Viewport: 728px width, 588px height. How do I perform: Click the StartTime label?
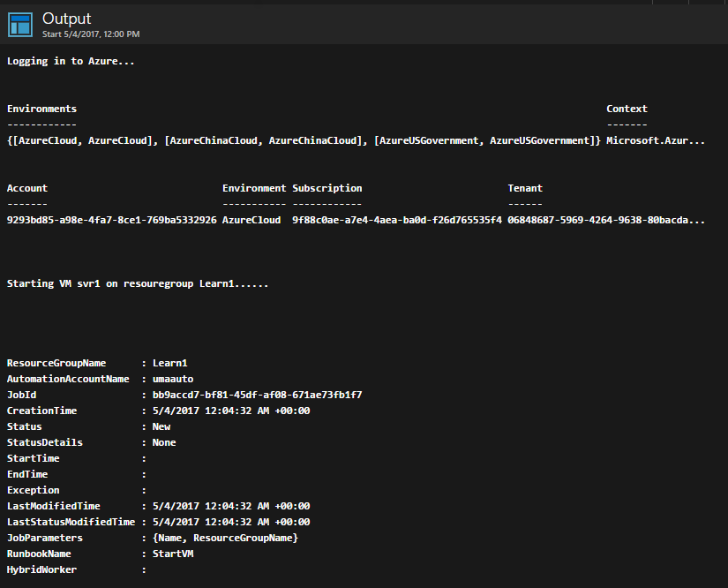tap(33, 458)
